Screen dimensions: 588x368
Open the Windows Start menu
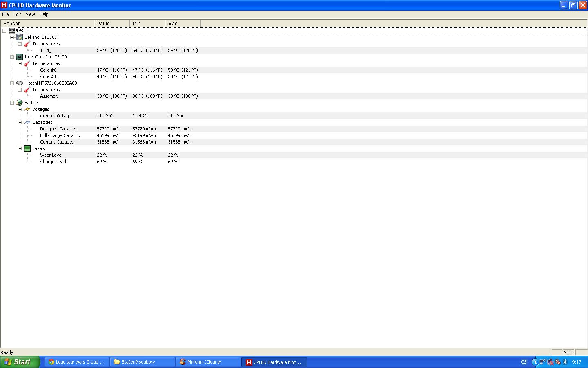(20, 362)
